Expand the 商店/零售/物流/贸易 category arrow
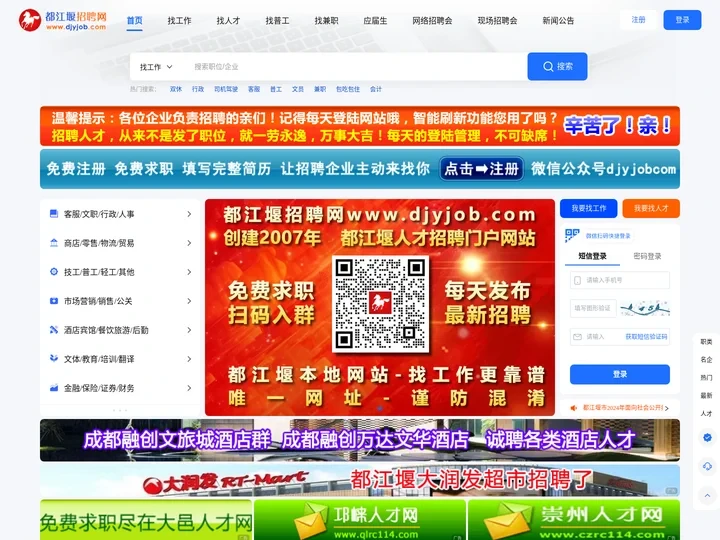Screen dimensions: 720x540 point(189,243)
